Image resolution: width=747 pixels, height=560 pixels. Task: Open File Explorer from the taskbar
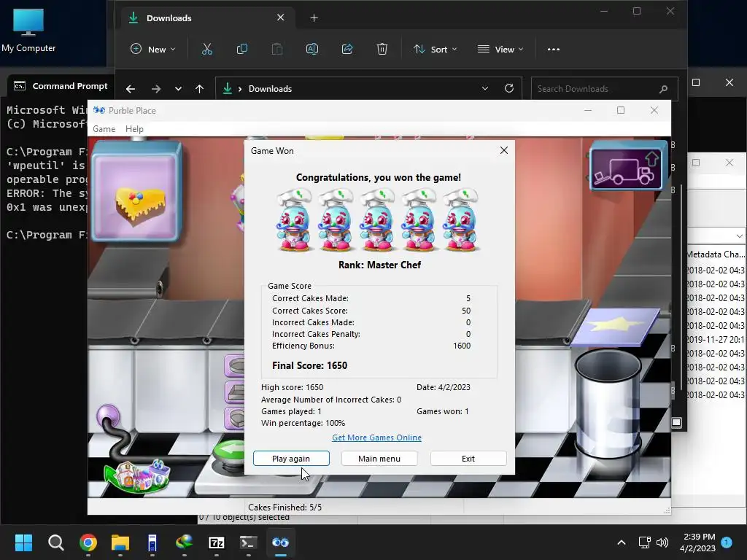[120, 542]
